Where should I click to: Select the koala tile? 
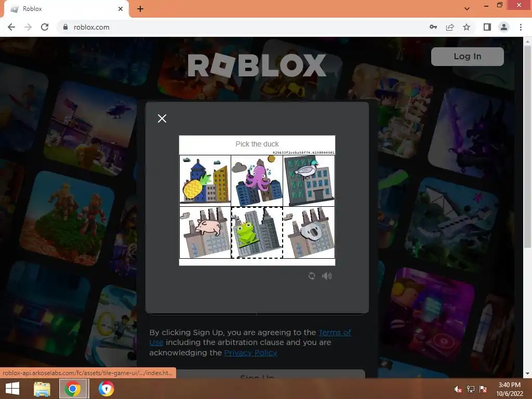[309, 232]
